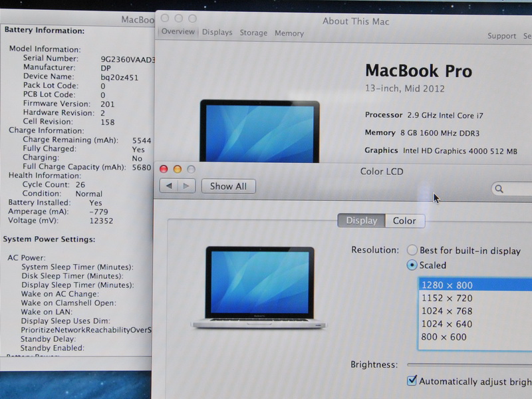Click Wake on LAN row

(x=47, y=312)
